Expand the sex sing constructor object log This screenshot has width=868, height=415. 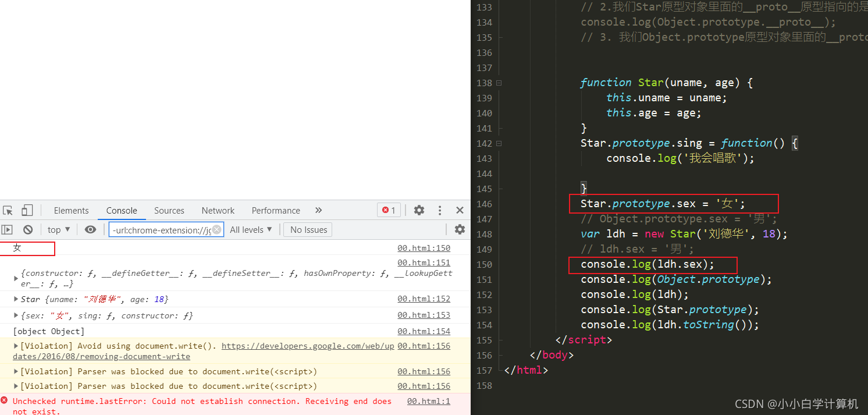pyautogui.click(x=16, y=315)
